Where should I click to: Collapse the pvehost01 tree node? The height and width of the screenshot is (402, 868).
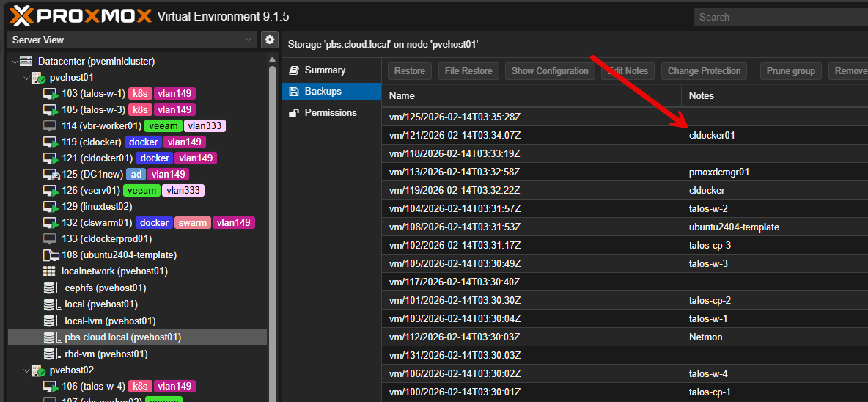[26, 78]
